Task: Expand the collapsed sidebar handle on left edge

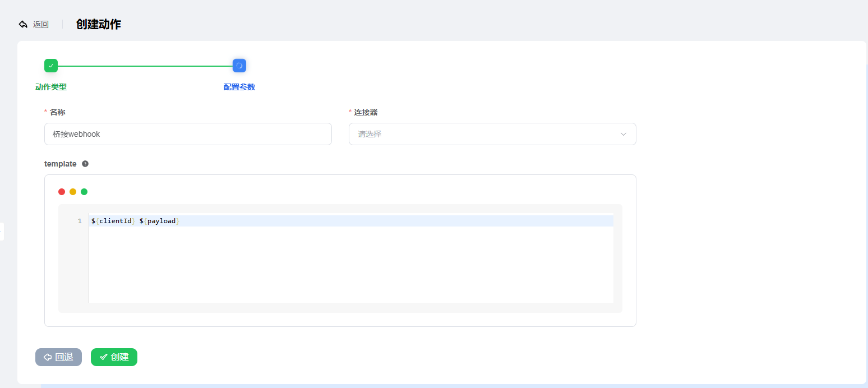Action: [x=2, y=231]
